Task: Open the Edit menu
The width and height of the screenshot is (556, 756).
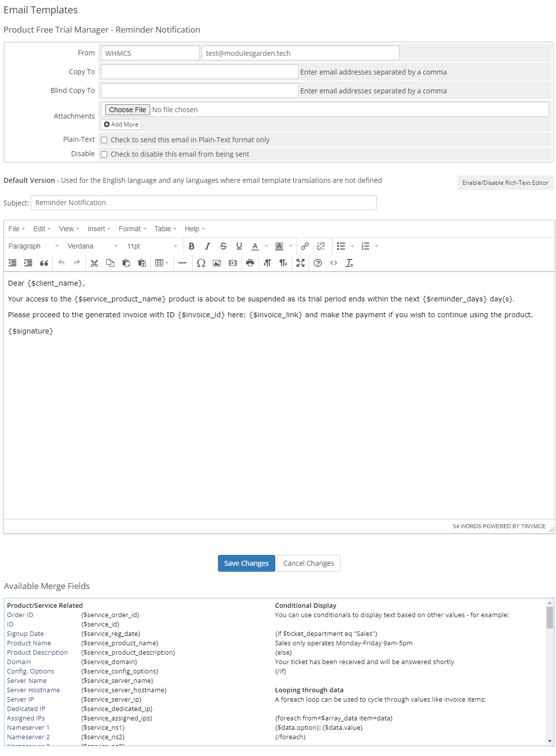Action: (42, 229)
